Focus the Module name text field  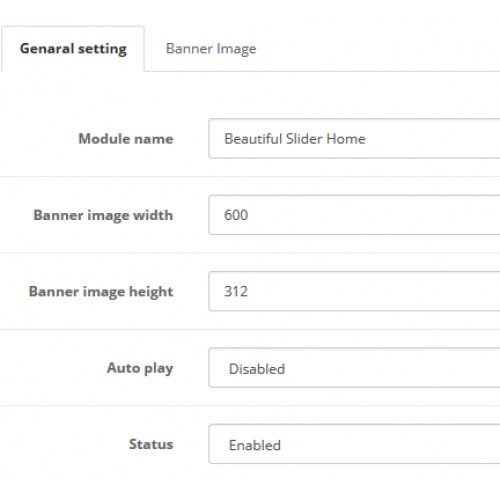354,138
